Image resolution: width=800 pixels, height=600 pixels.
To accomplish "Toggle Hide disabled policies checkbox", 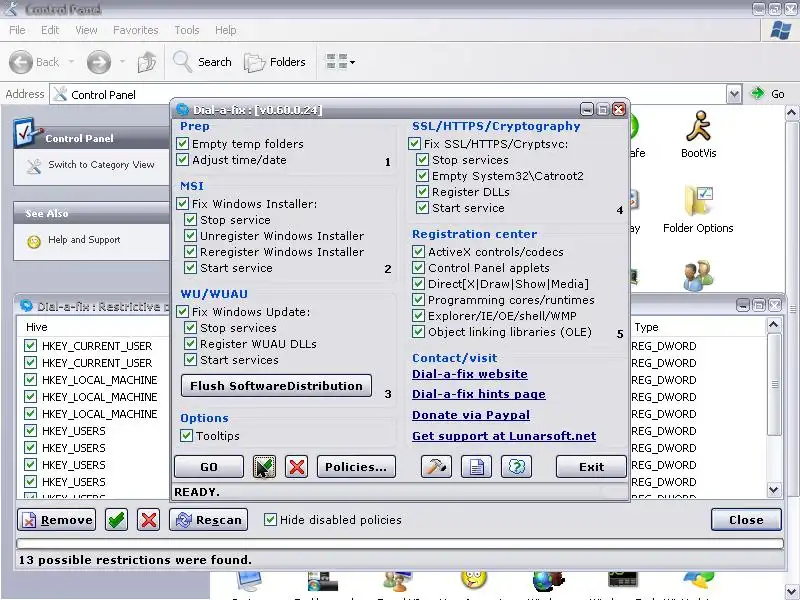I will click(x=270, y=520).
